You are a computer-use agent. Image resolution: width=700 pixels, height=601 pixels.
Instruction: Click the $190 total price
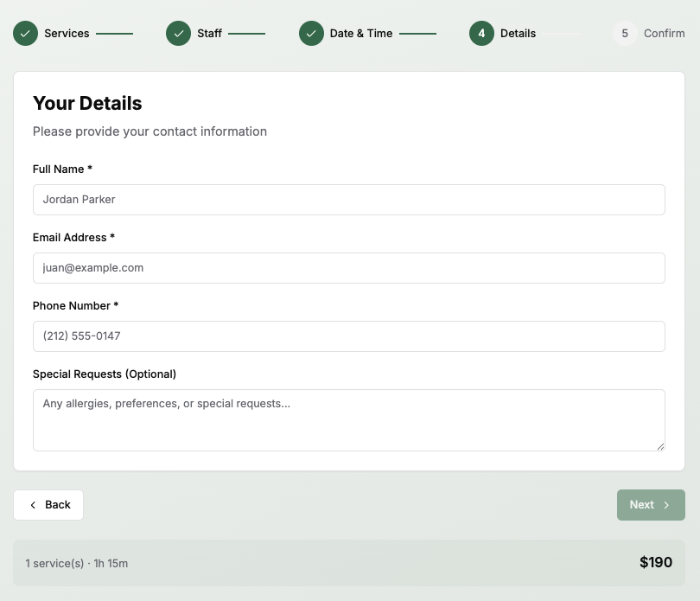click(x=656, y=562)
